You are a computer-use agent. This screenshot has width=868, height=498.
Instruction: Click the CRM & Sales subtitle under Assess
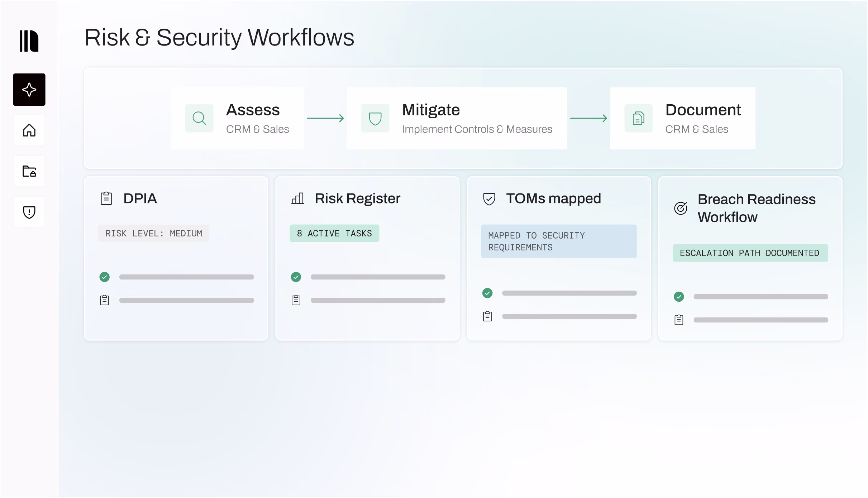(257, 129)
